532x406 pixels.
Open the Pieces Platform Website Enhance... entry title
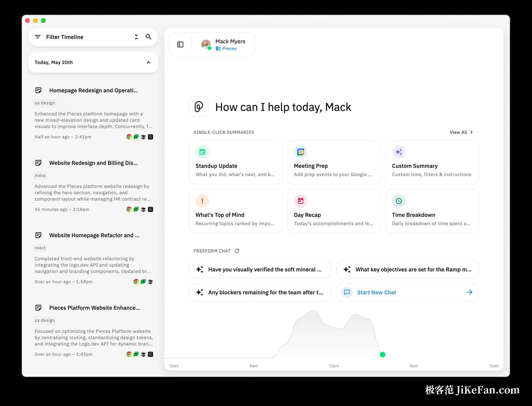(x=95, y=308)
